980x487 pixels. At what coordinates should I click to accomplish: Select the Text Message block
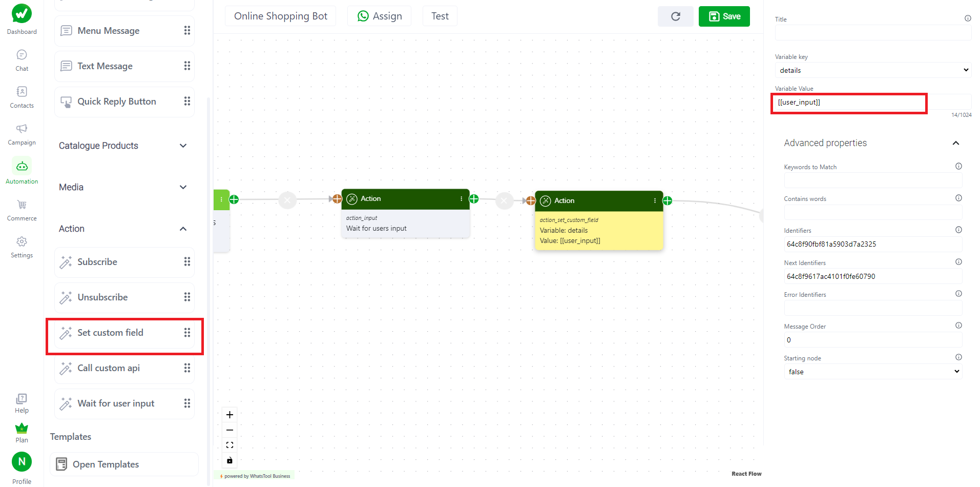tap(124, 66)
